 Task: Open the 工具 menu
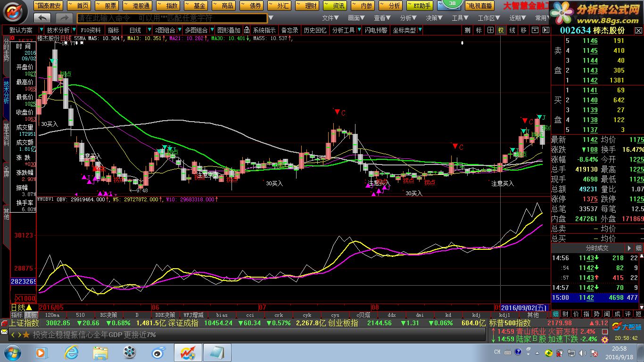[460, 18]
